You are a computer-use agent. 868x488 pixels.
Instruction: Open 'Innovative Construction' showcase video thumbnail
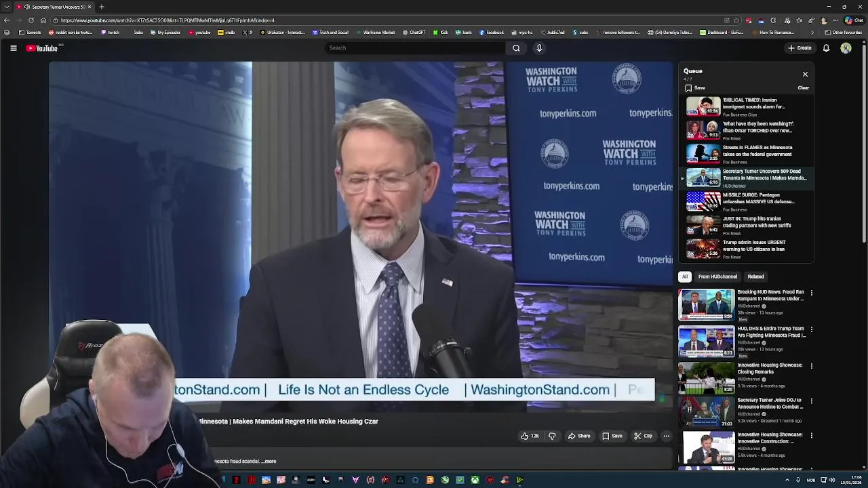pos(706,447)
